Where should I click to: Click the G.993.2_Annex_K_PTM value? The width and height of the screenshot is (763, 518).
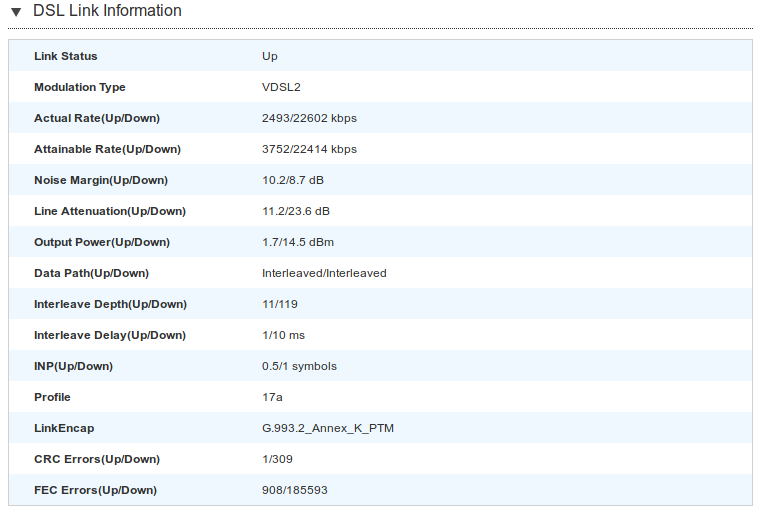pos(328,428)
